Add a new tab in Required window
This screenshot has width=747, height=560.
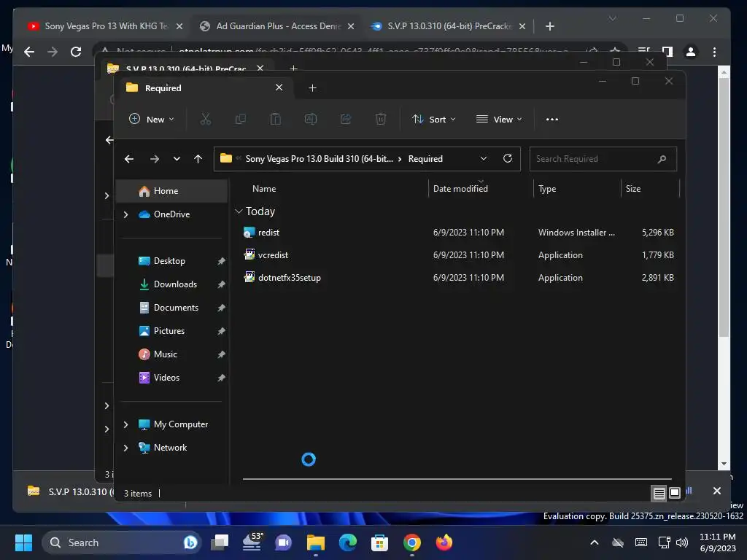pyautogui.click(x=312, y=88)
